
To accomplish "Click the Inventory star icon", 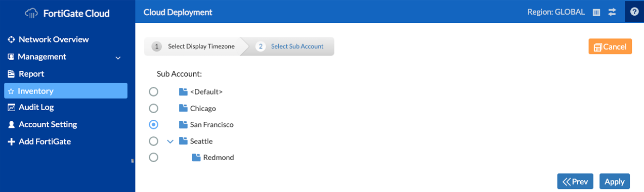I will click(x=11, y=91).
